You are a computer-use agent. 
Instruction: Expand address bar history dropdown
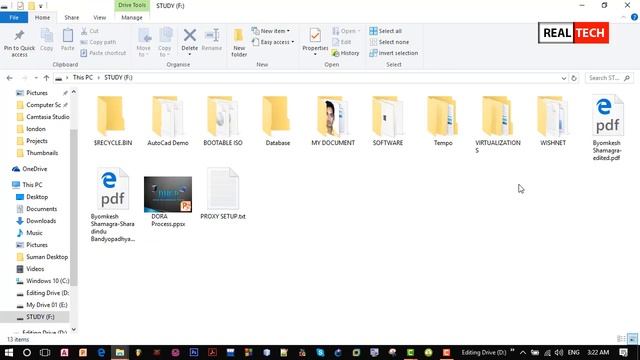pos(564,78)
